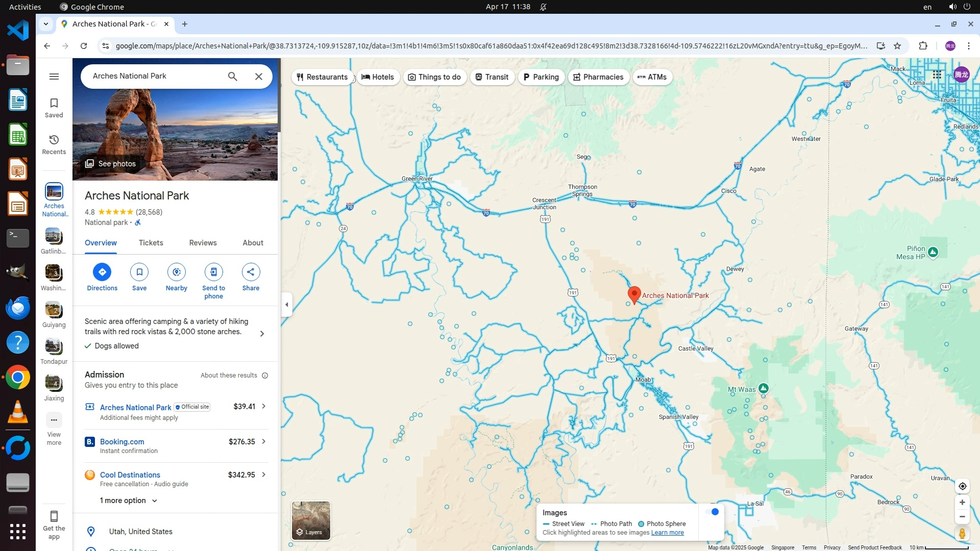Expand '1 more option' admission list
The image size is (980, 551).
(129, 500)
